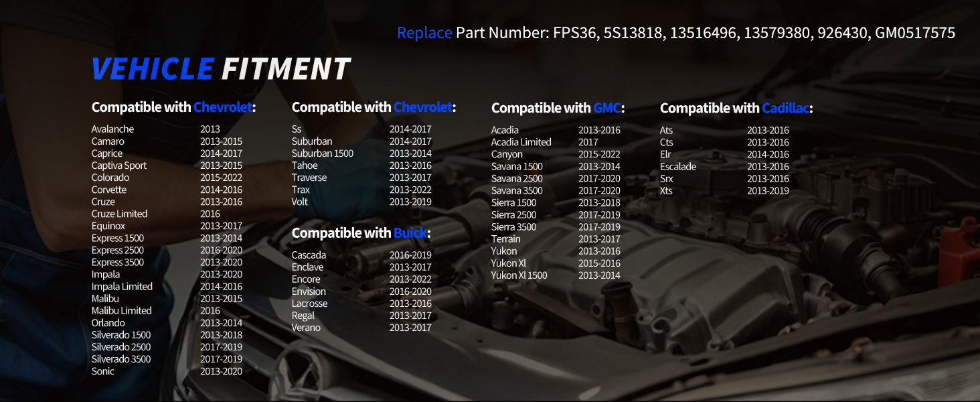980x402 pixels.
Task: Click the Trax model
Action: [x=301, y=189]
